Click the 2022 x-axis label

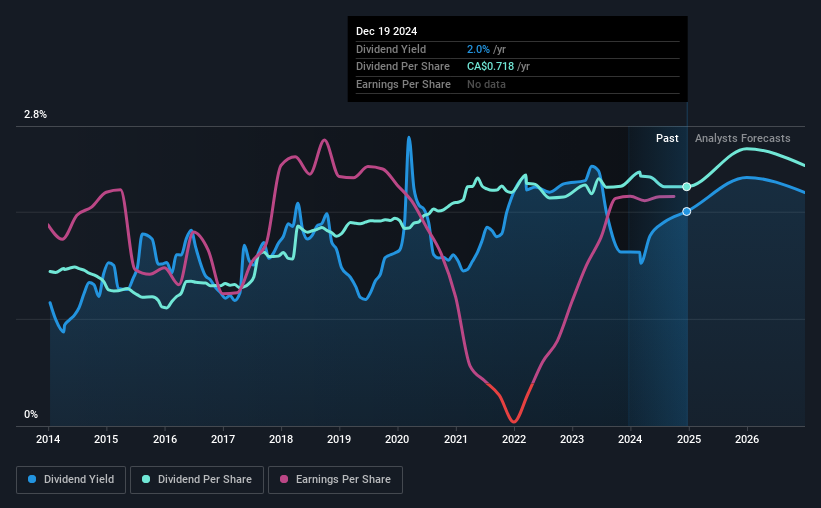(x=514, y=439)
